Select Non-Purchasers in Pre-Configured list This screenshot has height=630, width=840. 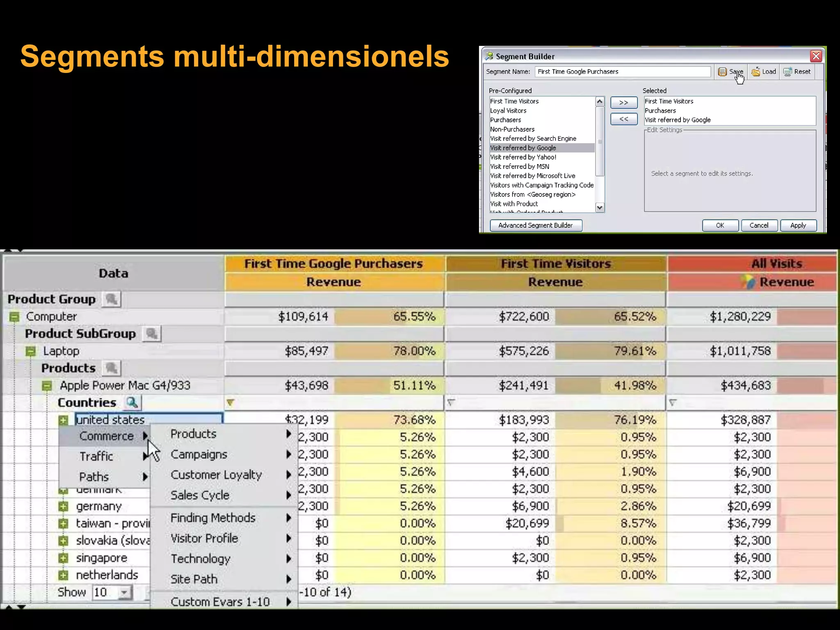542,129
